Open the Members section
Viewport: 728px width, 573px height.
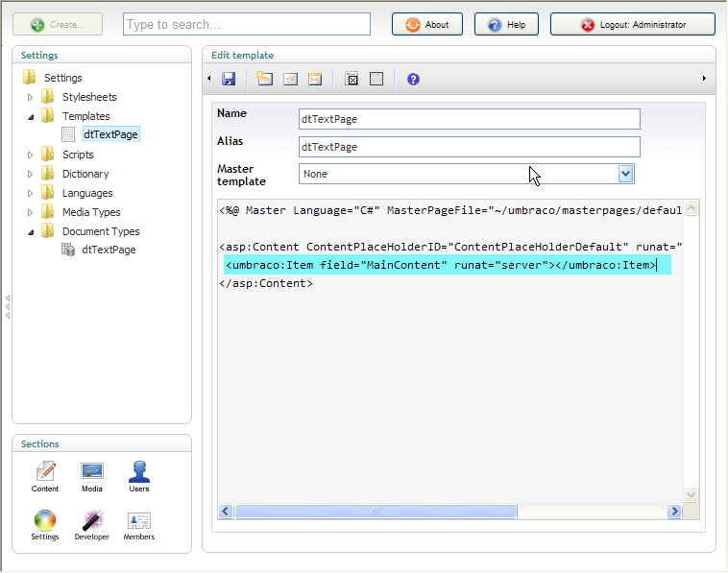[139, 525]
